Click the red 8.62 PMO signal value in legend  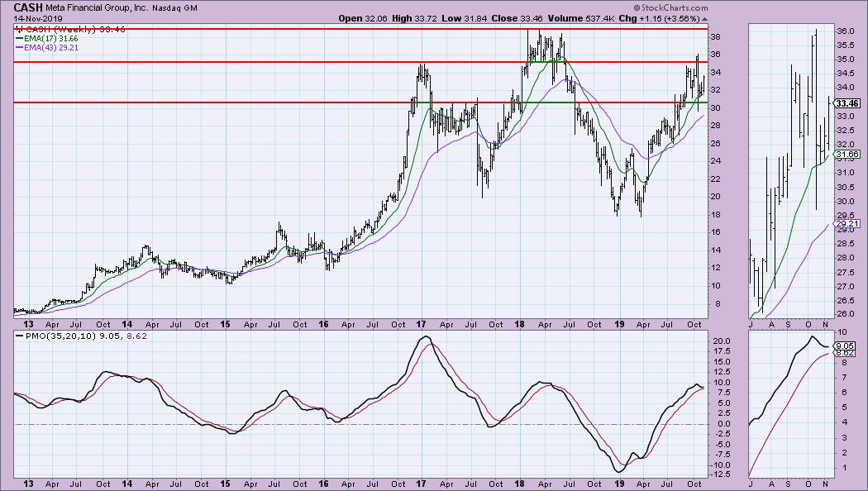point(137,336)
